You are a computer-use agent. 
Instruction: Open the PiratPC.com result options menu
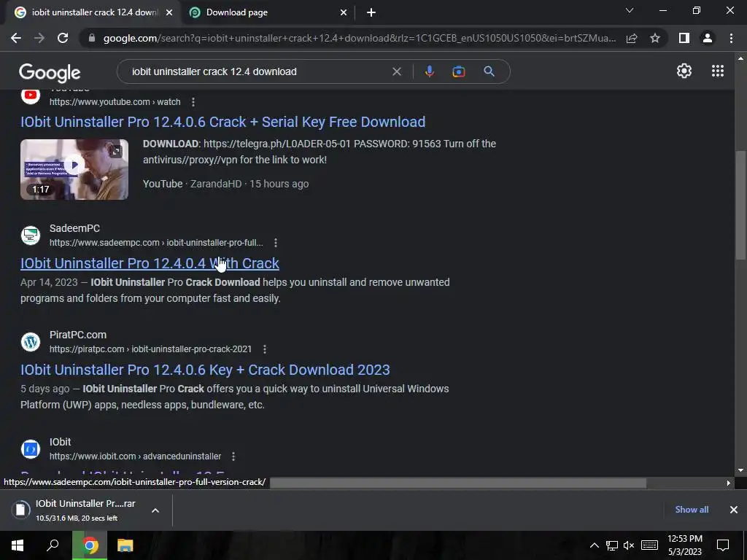[x=264, y=349]
